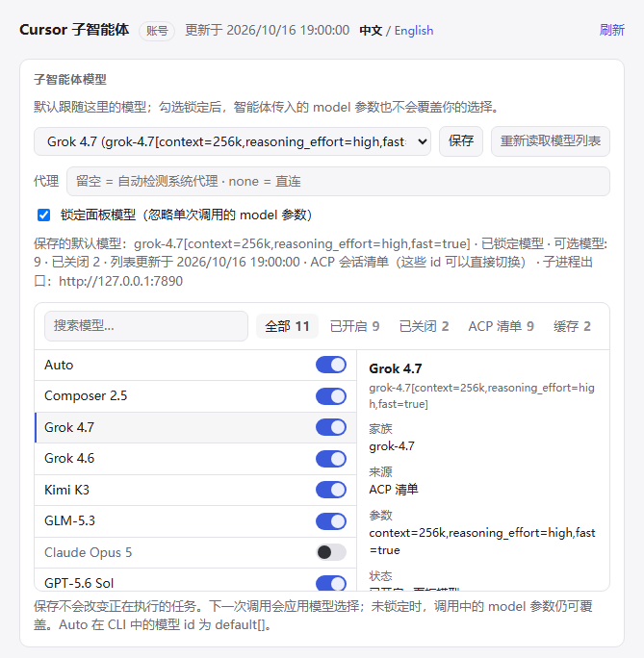
Task: Click the grok-4.7 family value
Action: coord(392,446)
